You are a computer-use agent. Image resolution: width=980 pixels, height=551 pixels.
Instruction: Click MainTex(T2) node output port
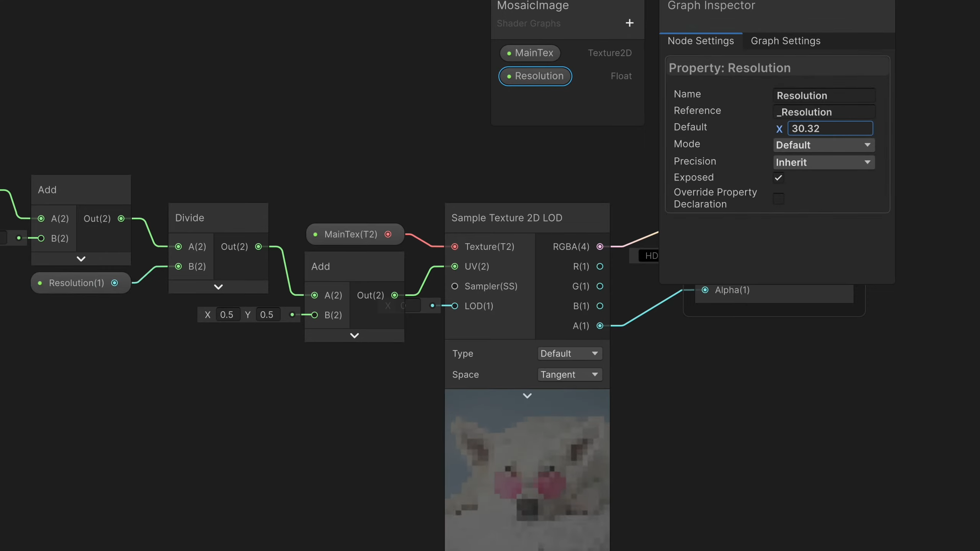388,235
